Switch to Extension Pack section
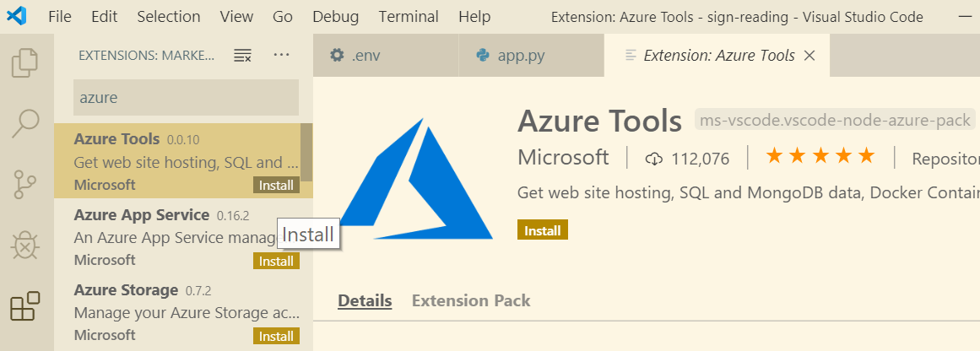The height and width of the screenshot is (351, 980). pos(471,300)
